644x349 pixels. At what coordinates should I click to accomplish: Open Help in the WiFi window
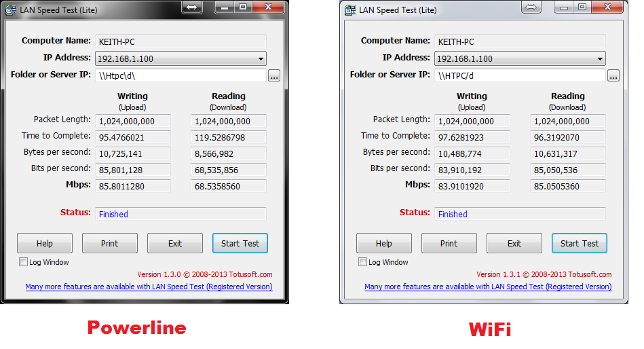click(383, 243)
